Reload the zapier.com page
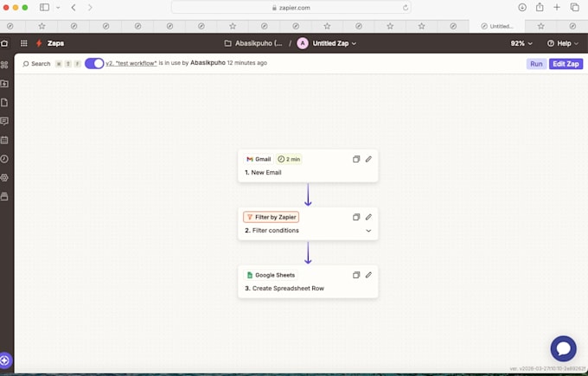Image resolution: width=588 pixels, height=376 pixels. point(406,8)
